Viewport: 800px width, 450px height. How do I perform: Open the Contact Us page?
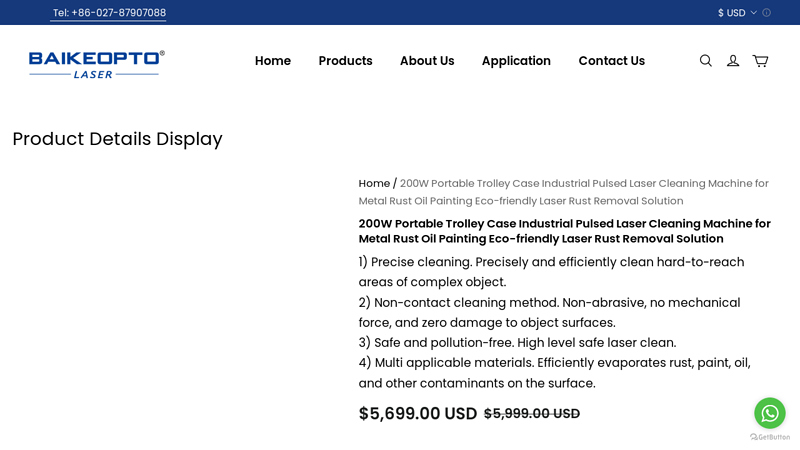pyautogui.click(x=611, y=61)
